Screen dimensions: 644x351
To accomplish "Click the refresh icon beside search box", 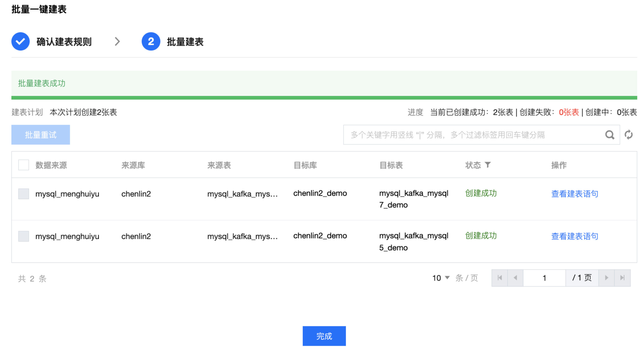I will [628, 135].
